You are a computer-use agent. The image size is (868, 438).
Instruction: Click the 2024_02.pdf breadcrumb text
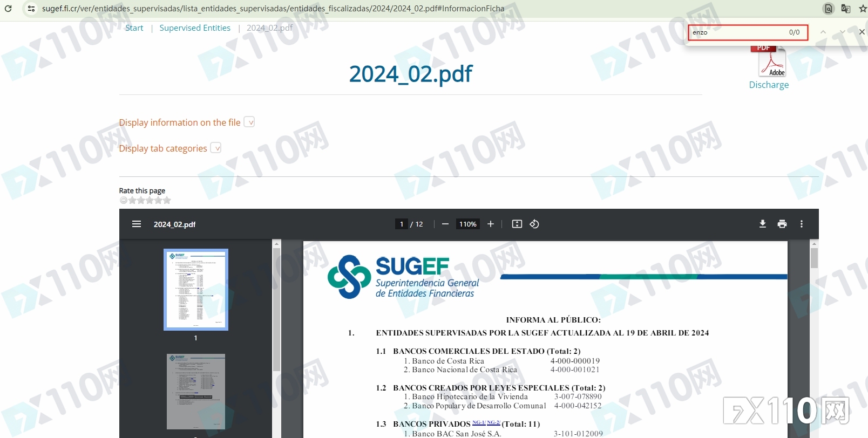click(269, 28)
